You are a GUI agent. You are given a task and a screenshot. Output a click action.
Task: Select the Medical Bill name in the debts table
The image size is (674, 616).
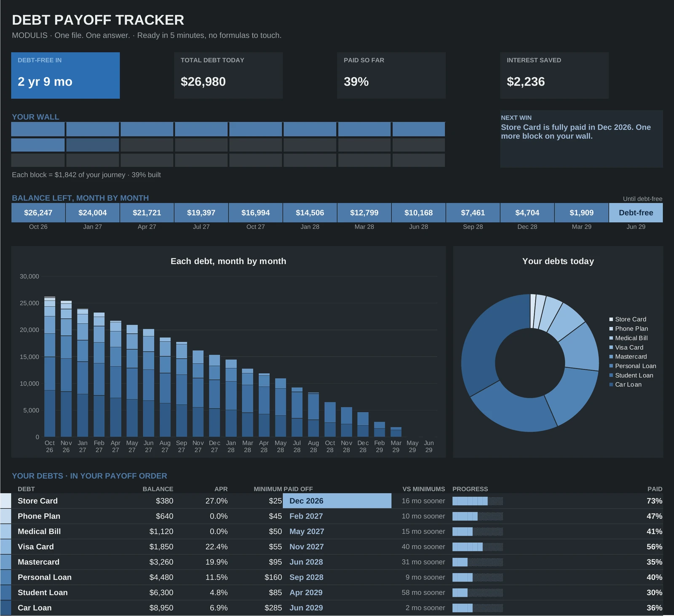point(39,532)
